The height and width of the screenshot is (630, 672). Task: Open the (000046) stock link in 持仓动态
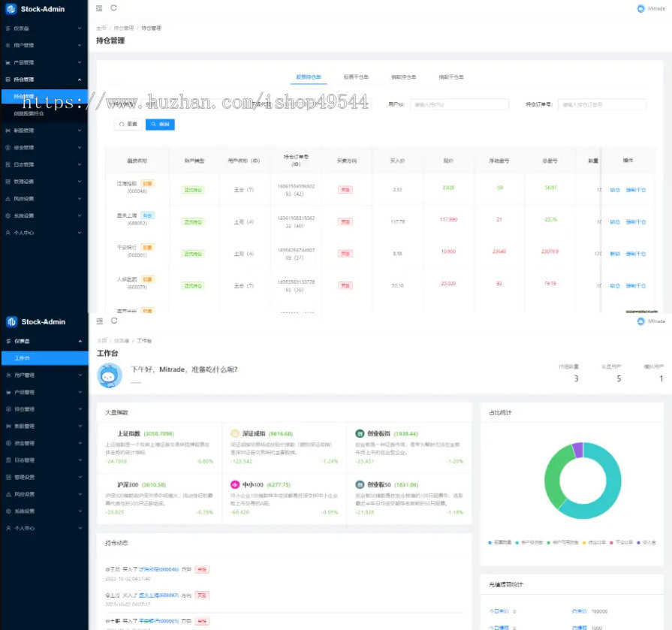coord(159,570)
